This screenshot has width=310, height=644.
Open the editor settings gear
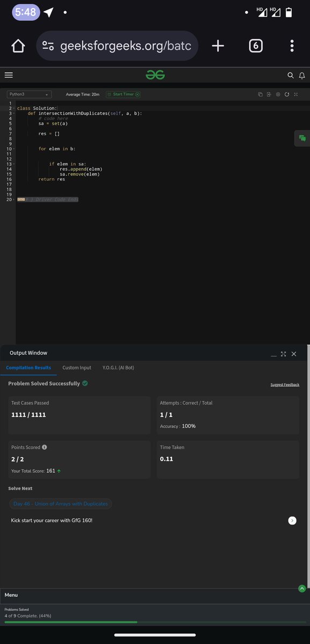point(278,94)
